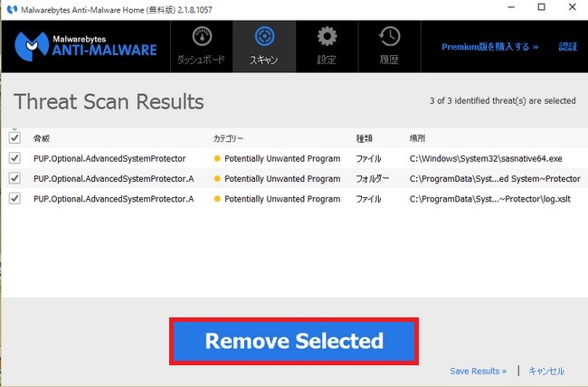Switch to the 設定 tab label

327,60
